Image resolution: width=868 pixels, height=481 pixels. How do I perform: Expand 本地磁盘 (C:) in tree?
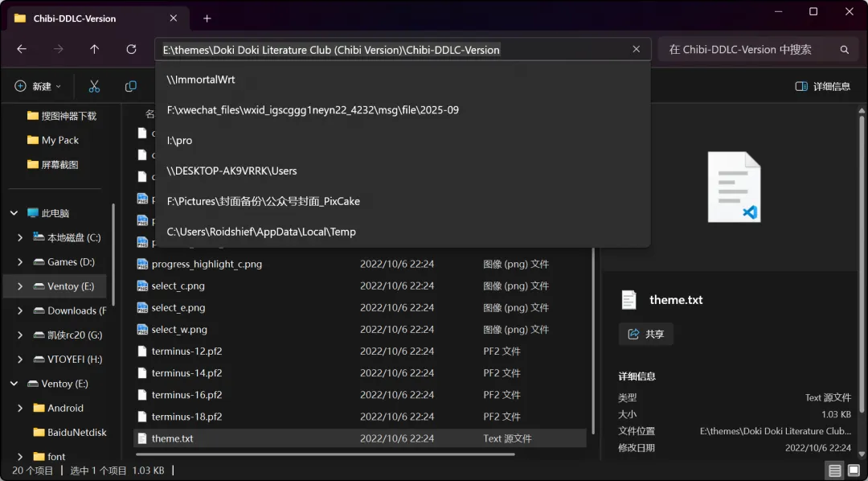[x=20, y=238]
